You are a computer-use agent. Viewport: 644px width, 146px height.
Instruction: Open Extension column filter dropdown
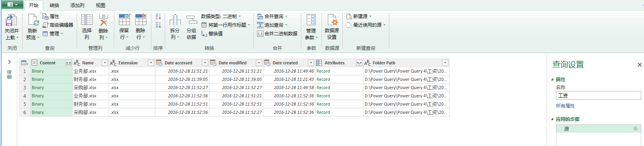tap(151, 63)
